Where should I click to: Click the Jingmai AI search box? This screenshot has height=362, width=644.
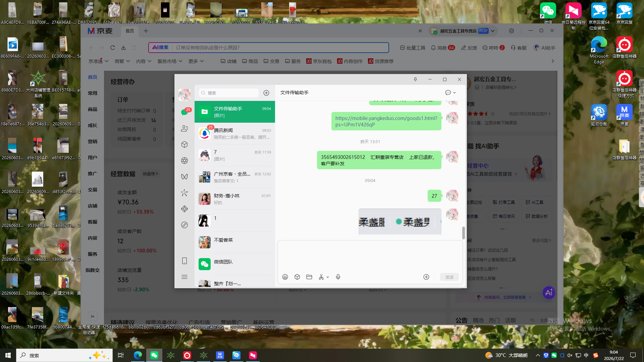click(269, 48)
